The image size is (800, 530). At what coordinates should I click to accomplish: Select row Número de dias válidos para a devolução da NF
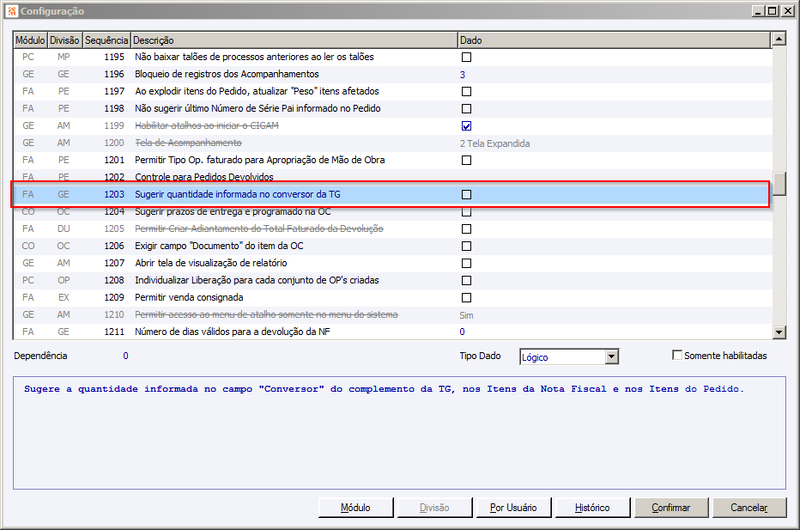click(392, 332)
